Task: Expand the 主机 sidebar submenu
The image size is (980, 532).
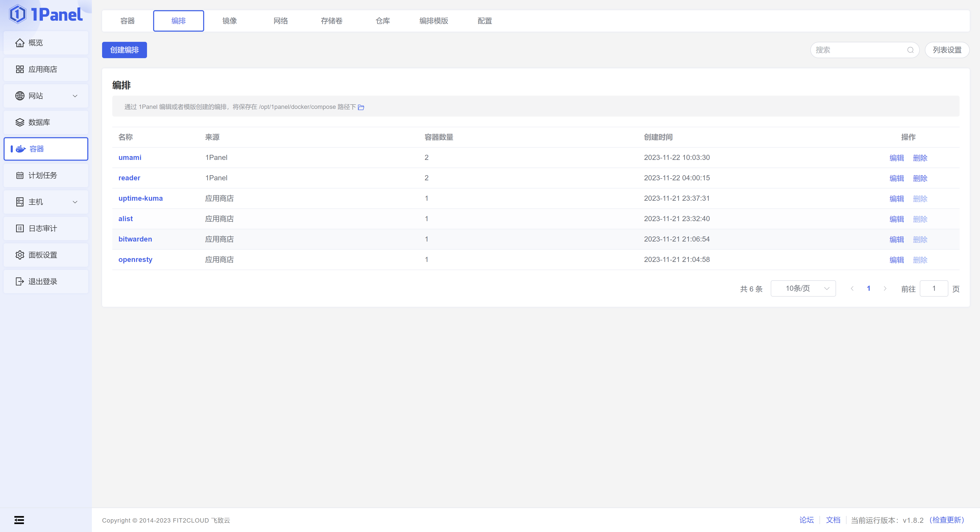Action: [75, 202]
